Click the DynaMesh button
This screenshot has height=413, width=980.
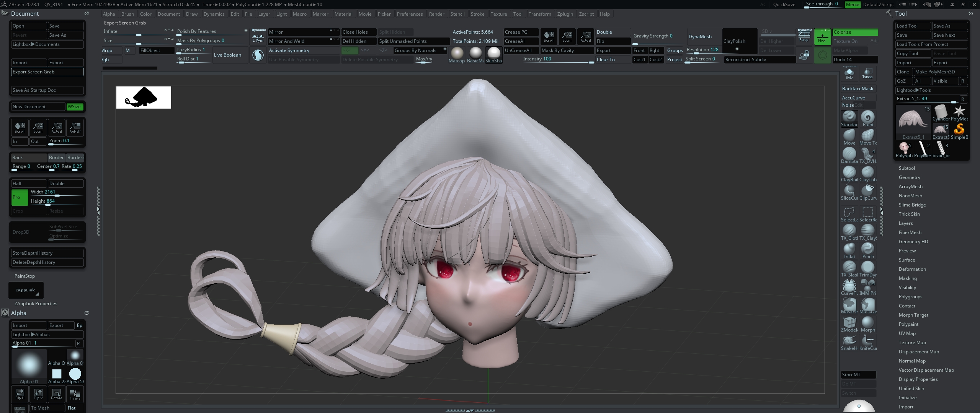pos(704,37)
